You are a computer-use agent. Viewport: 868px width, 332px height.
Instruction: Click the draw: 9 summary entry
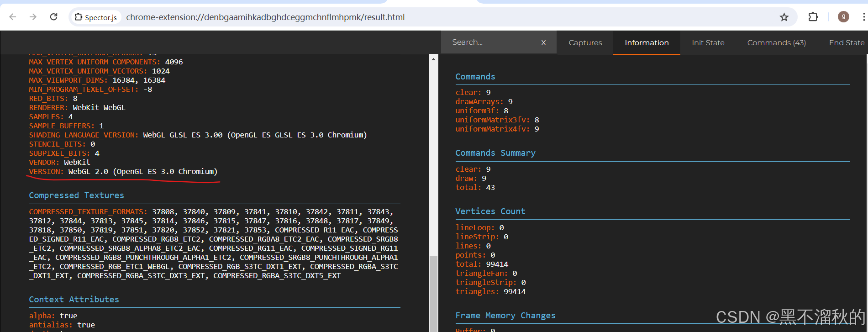click(471, 179)
